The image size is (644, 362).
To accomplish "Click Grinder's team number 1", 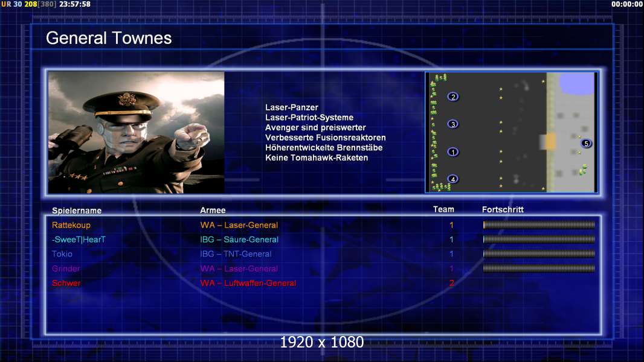I will tap(451, 268).
